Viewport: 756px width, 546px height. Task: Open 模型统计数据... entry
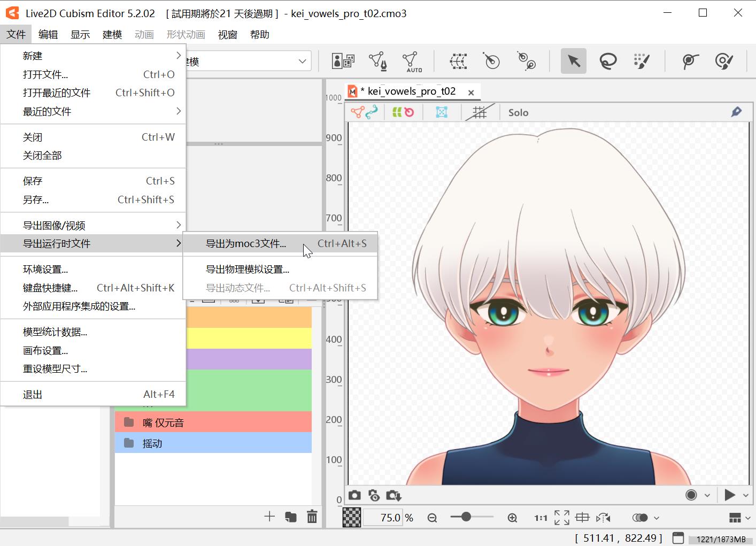coord(93,332)
